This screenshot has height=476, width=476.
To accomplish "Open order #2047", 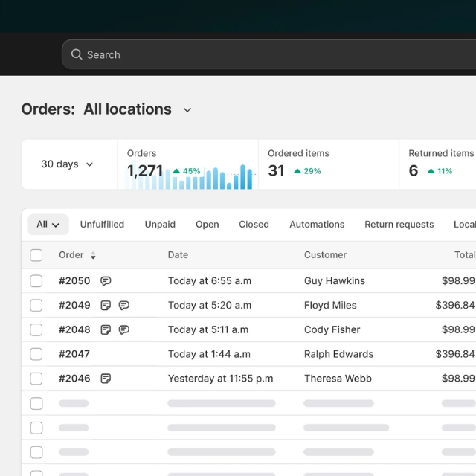I will tap(74, 354).
